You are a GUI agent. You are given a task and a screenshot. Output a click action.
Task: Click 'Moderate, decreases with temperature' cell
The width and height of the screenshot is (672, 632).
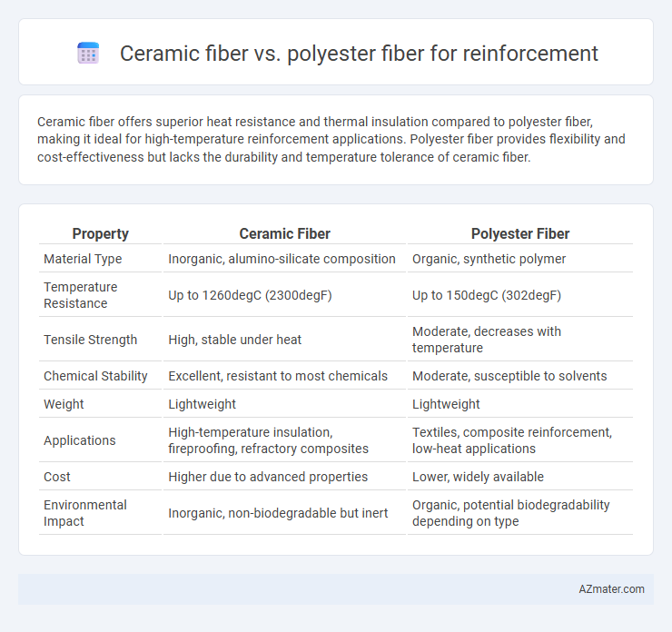(x=487, y=340)
